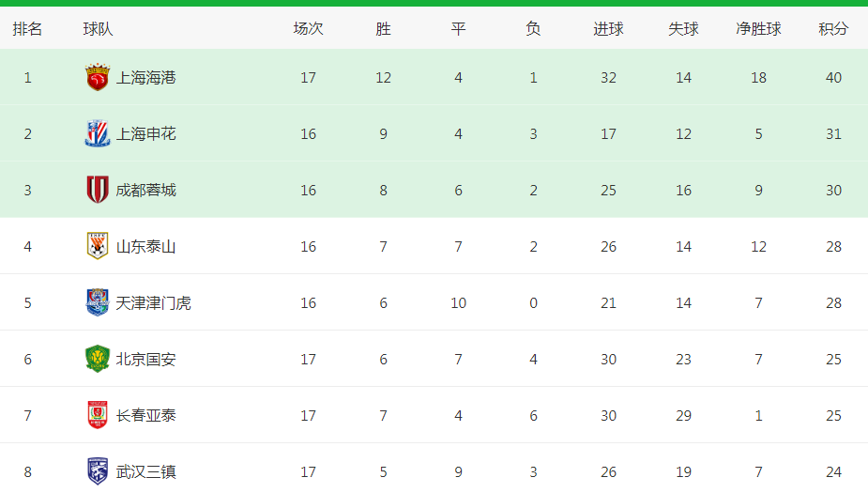Click the 球队 team column header
Image resolution: width=868 pixels, height=493 pixels.
(x=98, y=29)
